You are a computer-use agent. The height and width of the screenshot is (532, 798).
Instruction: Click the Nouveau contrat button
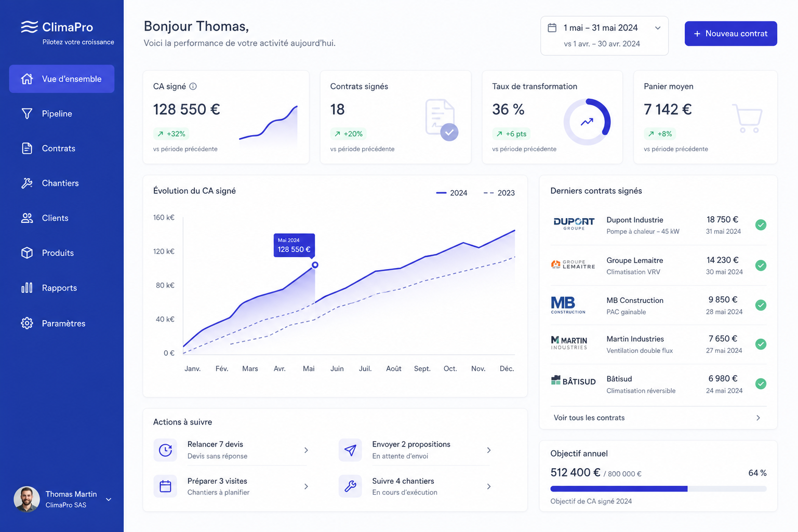click(x=730, y=33)
